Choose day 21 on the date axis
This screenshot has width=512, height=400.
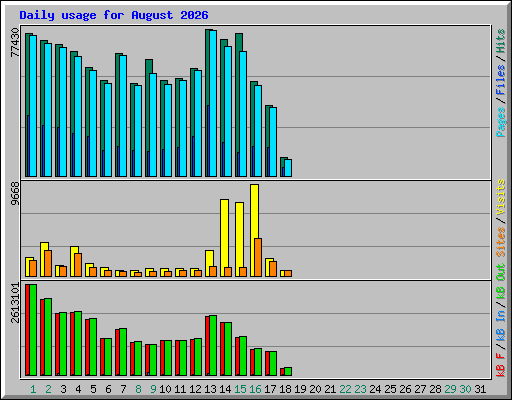[x=330, y=389]
